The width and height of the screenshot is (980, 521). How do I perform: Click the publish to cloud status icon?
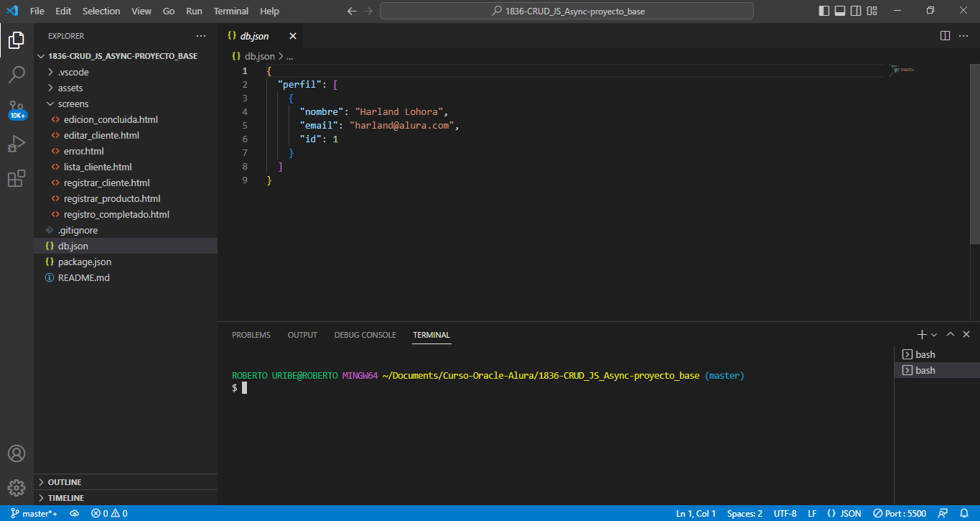74,514
